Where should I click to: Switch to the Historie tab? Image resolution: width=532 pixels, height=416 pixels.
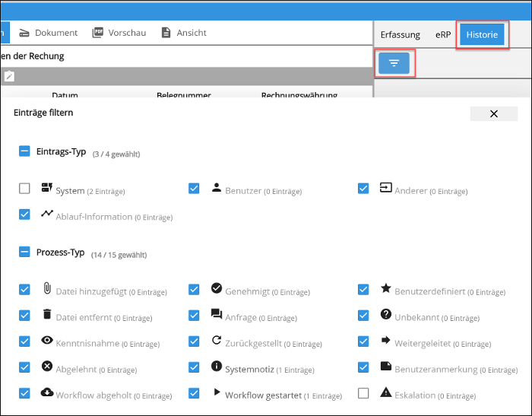point(482,35)
